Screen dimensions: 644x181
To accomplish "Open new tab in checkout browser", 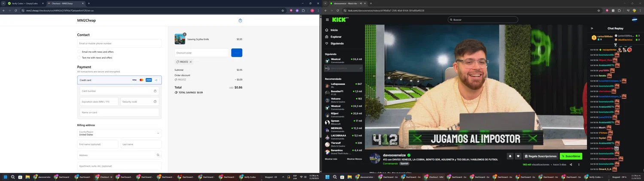I will 89,3.
